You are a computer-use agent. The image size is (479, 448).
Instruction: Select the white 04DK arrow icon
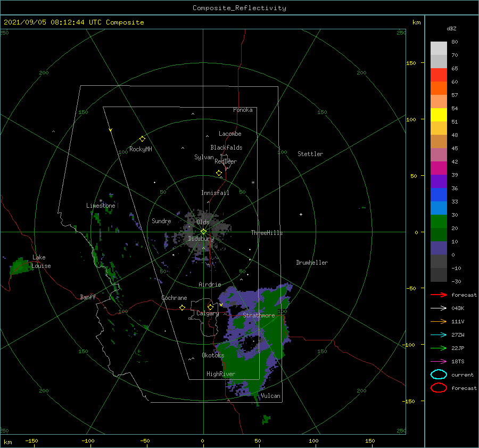click(439, 308)
